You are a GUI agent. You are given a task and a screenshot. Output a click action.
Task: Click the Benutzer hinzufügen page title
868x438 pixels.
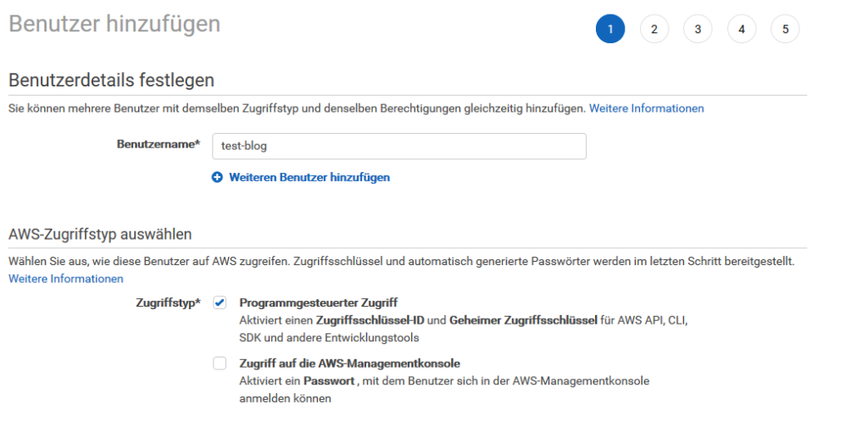click(x=114, y=24)
